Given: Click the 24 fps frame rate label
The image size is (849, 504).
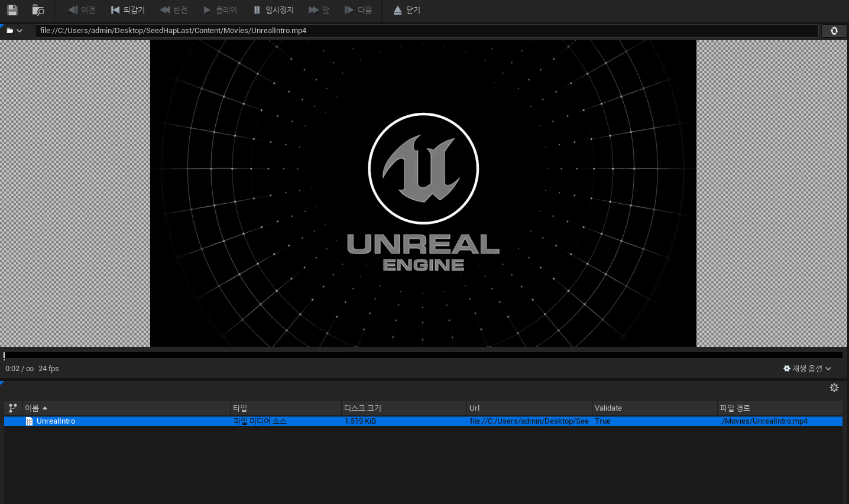Looking at the screenshot, I should pos(48,369).
